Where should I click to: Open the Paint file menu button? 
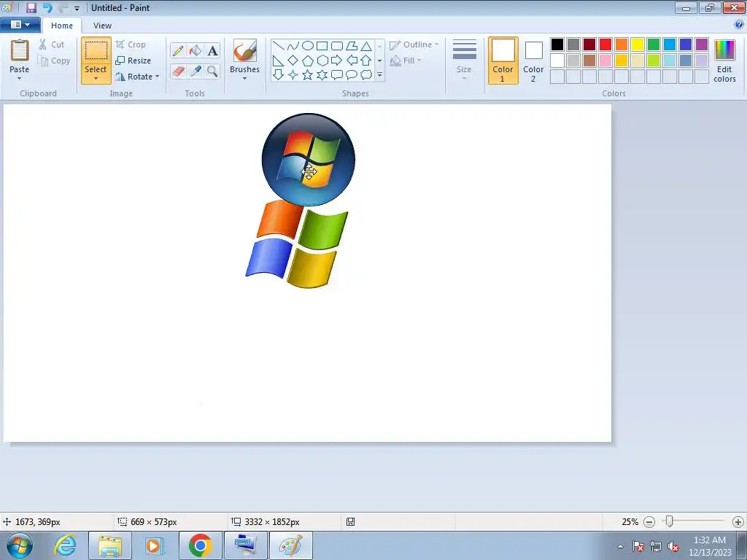point(20,25)
